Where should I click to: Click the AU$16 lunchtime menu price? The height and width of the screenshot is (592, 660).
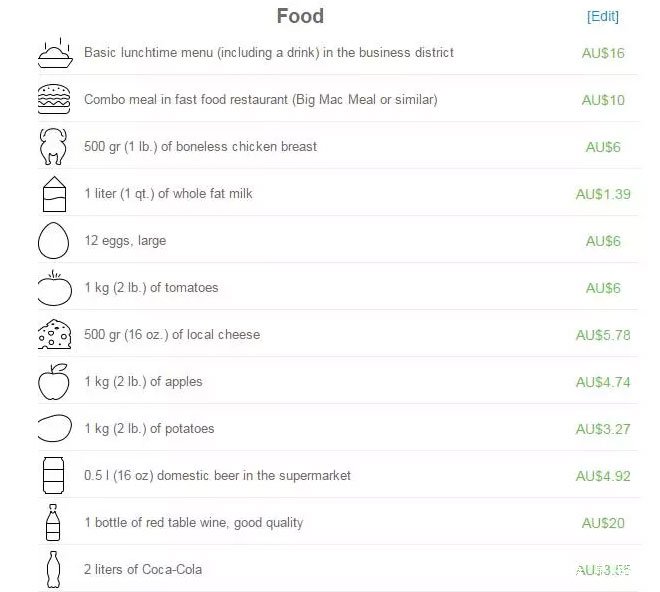pyautogui.click(x=603, y=53)
